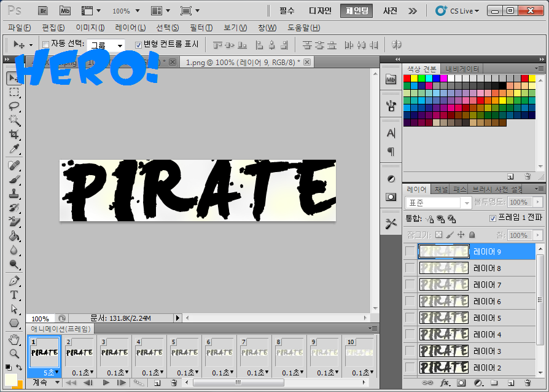The image size is (549, 392).
Task: Show 레이어 8 with its visibility box
Action: (410, 268)
